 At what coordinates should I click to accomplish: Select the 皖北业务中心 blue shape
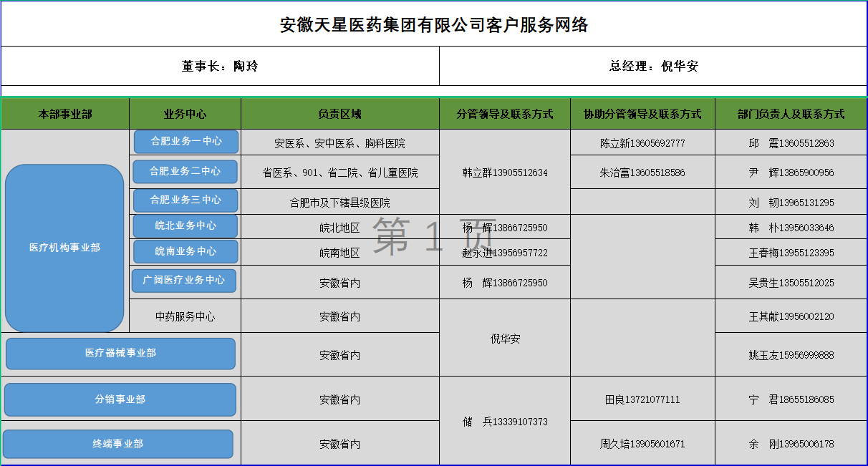[185, 226]
